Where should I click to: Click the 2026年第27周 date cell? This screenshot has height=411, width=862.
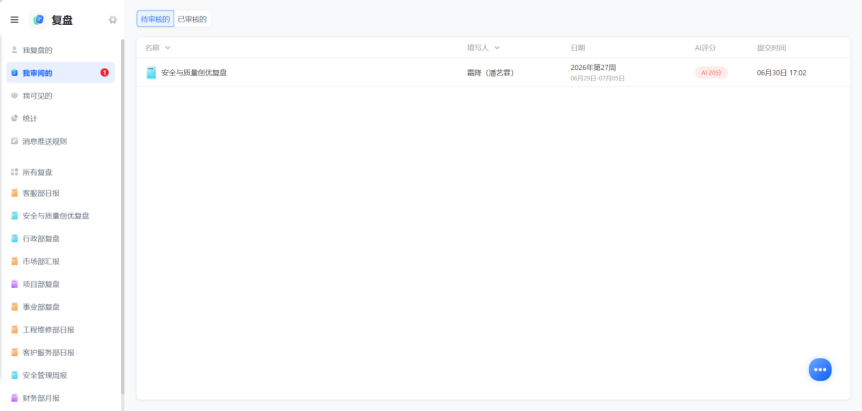click(x=593, y=68)
